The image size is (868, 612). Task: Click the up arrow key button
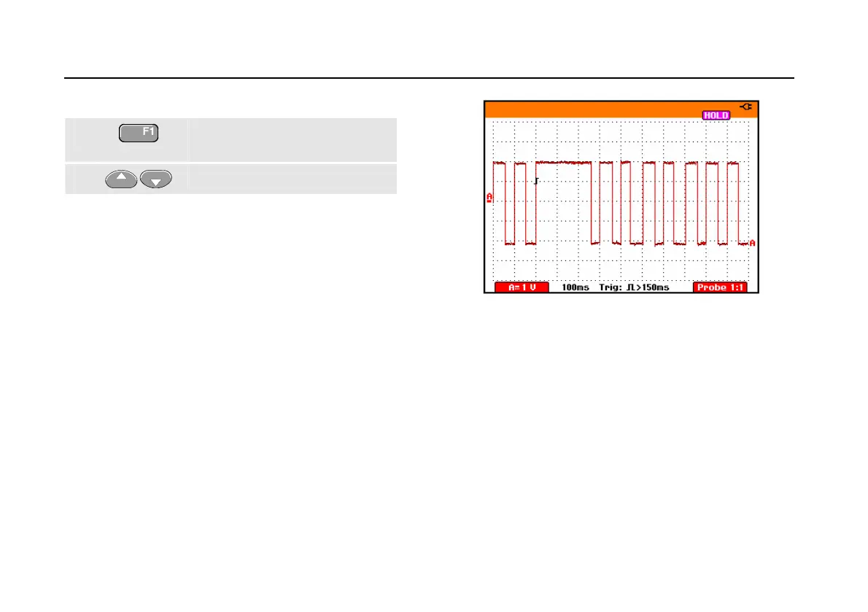121,179
